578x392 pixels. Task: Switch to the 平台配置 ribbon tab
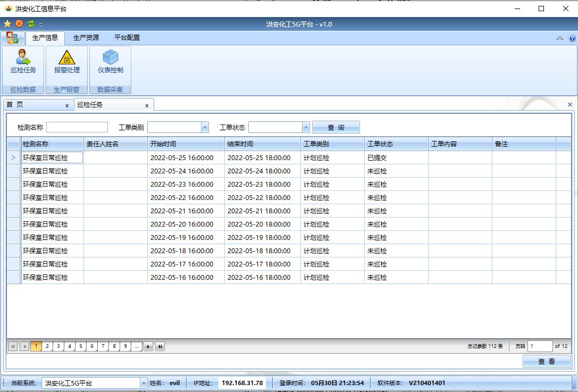coord(127,38)
